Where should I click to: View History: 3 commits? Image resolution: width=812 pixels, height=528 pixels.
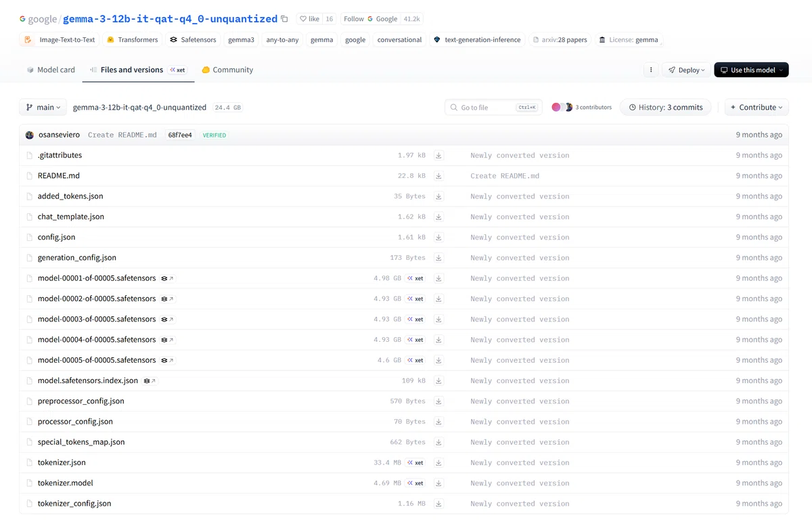coord(666,107)
